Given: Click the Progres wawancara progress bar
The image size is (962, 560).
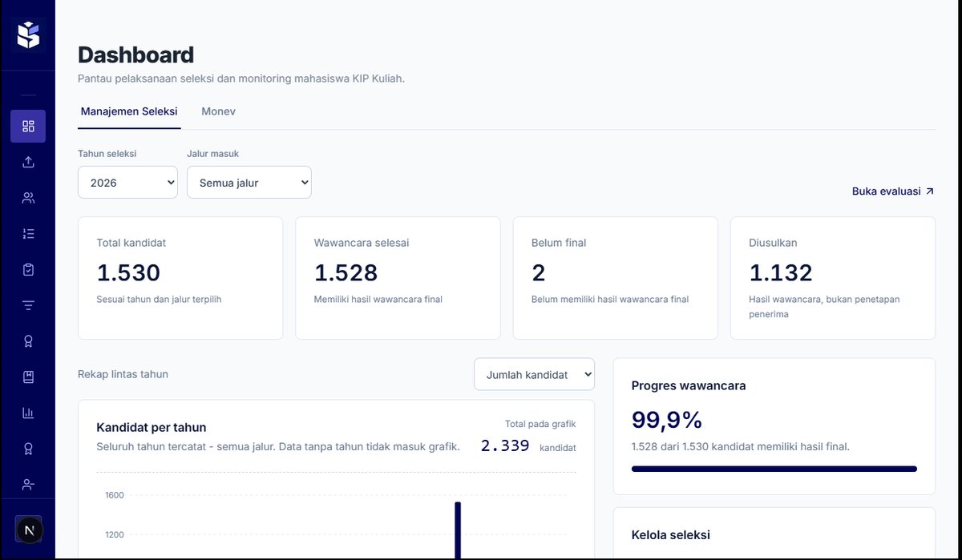Looking at the screenshot, I should pos(774,469).
